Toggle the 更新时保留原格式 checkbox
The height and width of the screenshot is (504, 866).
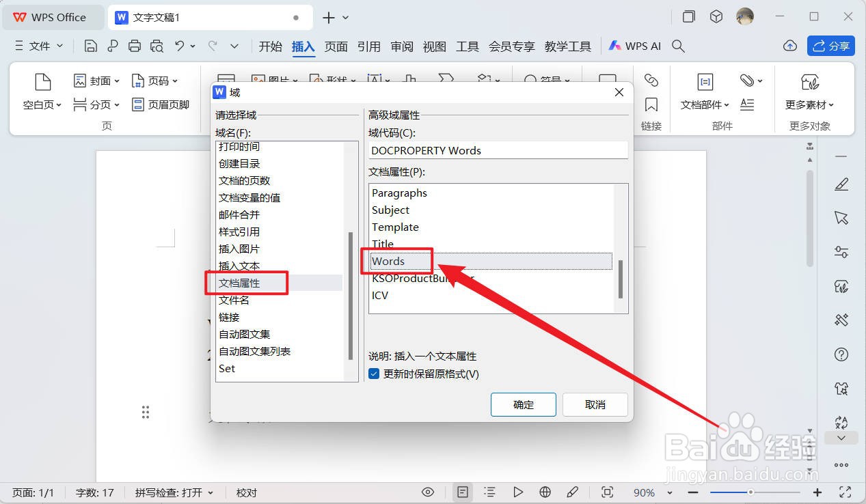[x=373, y=374]
